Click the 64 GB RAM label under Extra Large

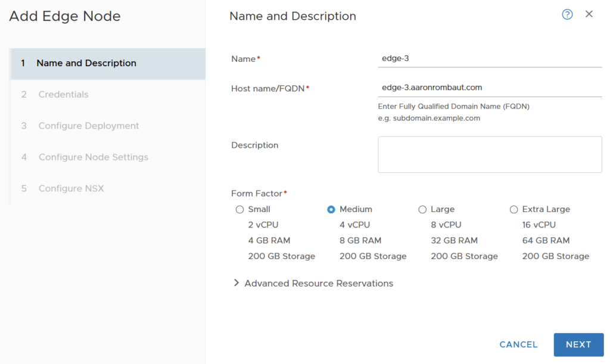[546, 240]
